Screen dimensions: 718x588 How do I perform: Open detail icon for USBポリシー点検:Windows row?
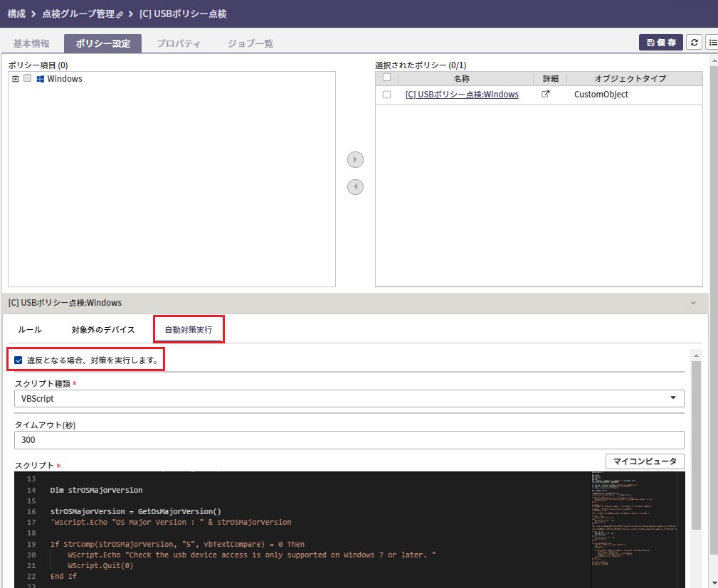545,94
